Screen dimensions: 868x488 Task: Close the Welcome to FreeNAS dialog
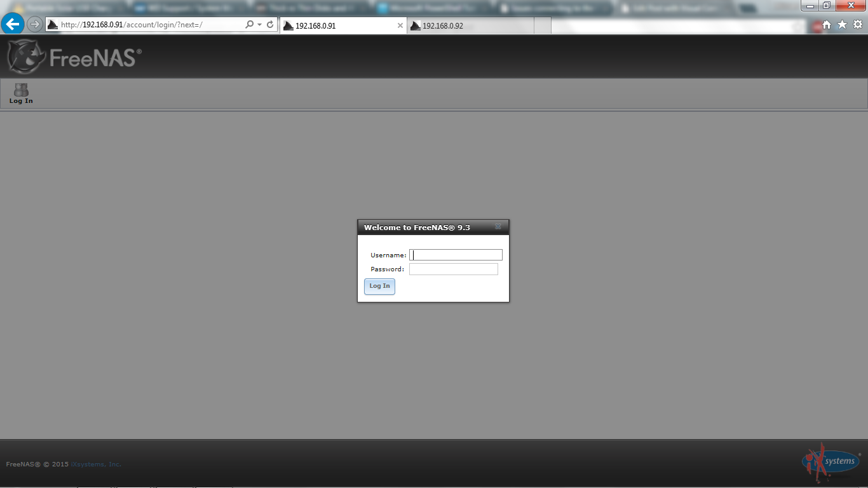click(498, 227)
